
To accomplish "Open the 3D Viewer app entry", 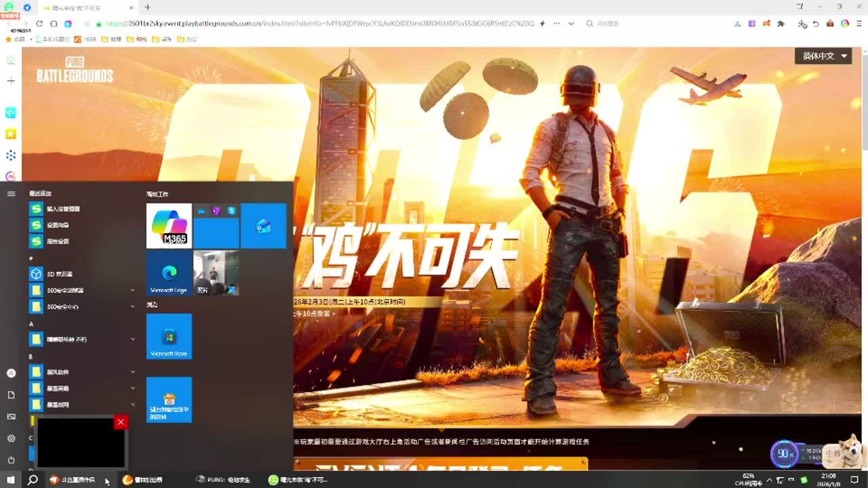I will pos(59,274).
